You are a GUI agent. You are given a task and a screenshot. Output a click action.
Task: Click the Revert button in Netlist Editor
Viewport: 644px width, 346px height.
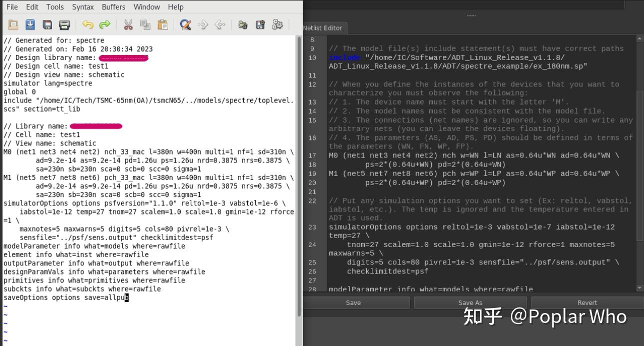click(x=587, y=302)
